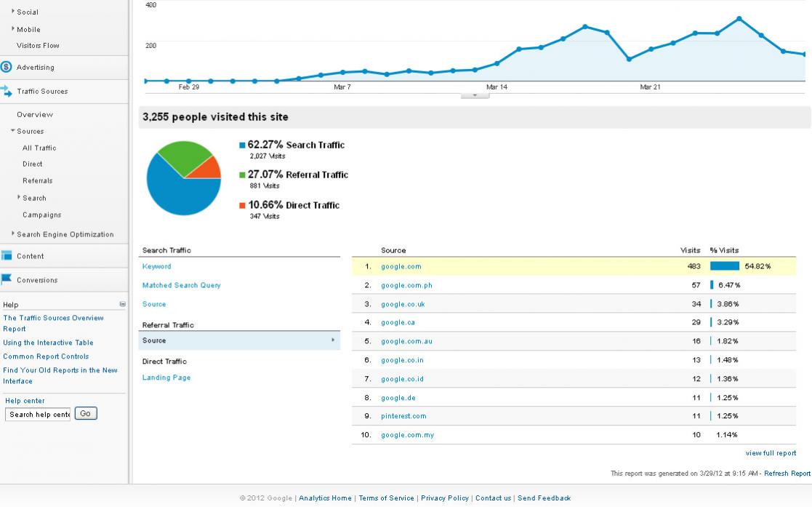Viewport: 812px width, 507px height.
Task: Select Landing Page under Direct Traffic
Action: click(166, 378)
